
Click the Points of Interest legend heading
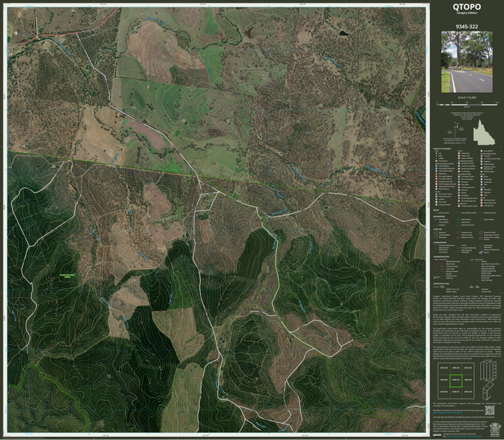click(x=442, y=149)
